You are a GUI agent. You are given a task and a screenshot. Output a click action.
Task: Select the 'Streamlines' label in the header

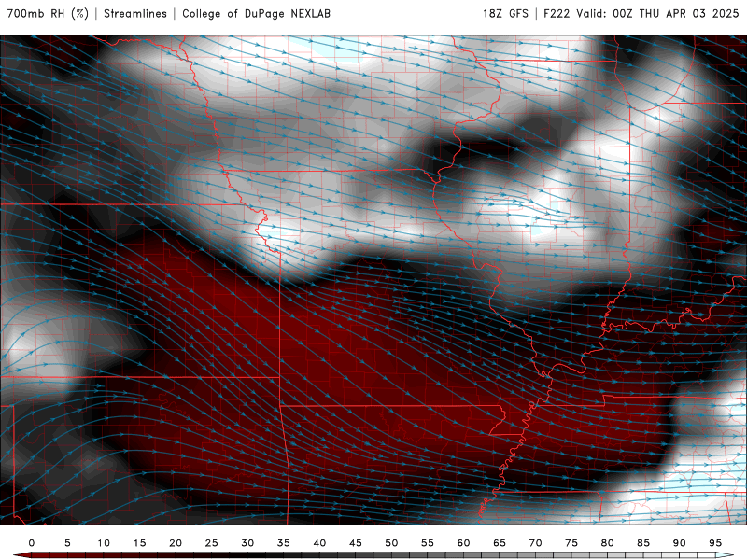135,13
